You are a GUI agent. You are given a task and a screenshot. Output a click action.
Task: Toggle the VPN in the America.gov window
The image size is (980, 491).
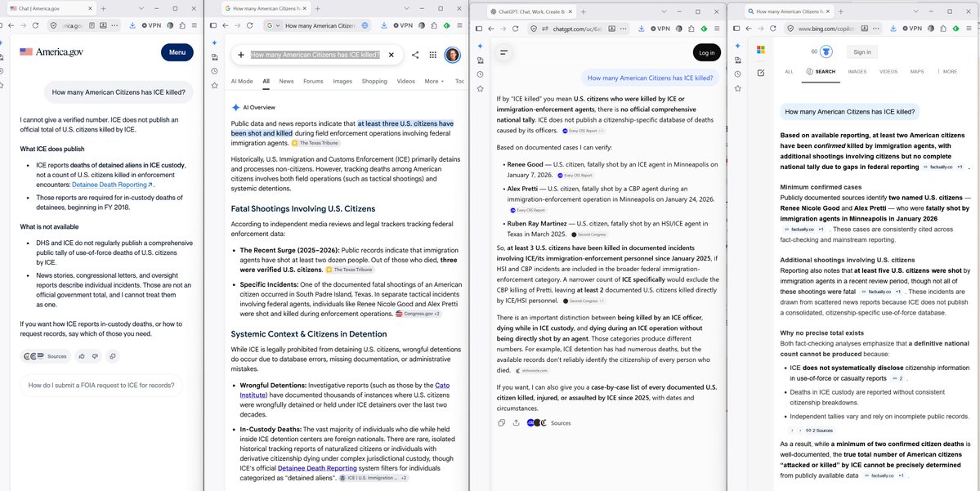click(x=153, y=25)
